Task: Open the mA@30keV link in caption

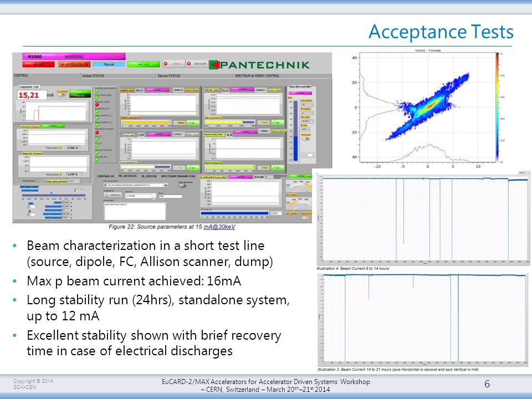Action: tap(219, 227)
